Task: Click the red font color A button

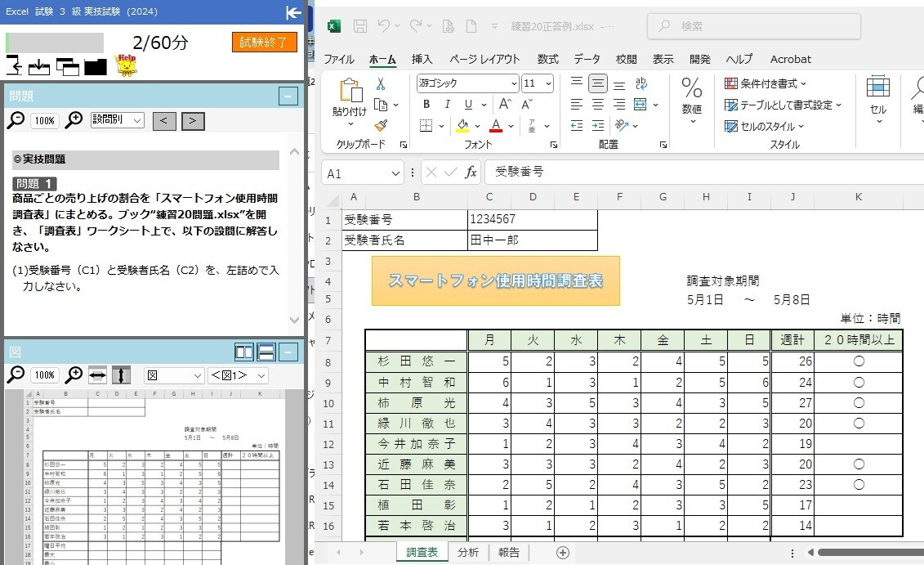Action: pos(496,126)
